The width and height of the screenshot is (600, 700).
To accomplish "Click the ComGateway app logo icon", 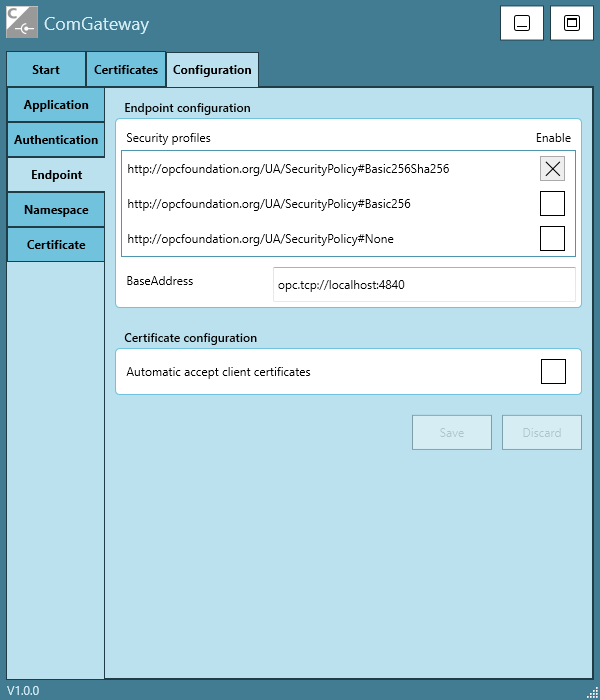I will pos(22,23).
